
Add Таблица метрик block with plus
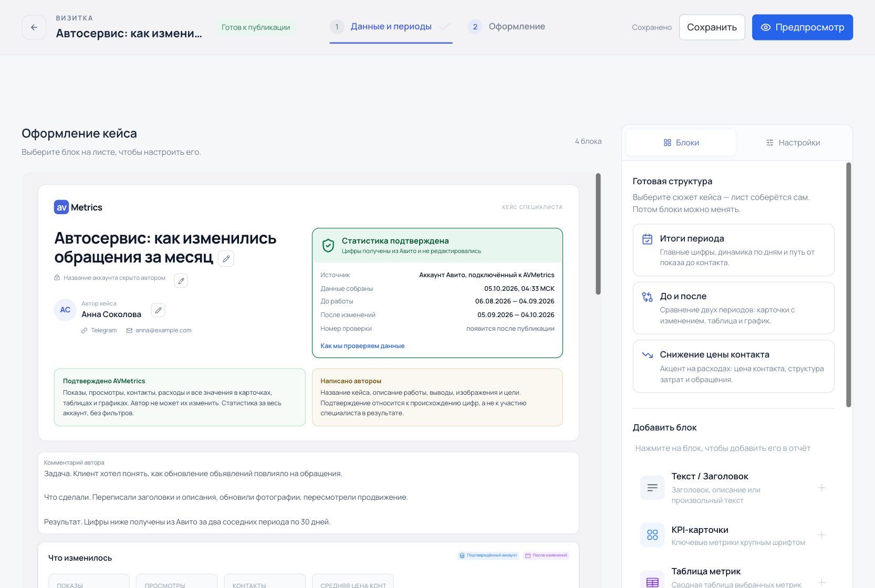822,582
